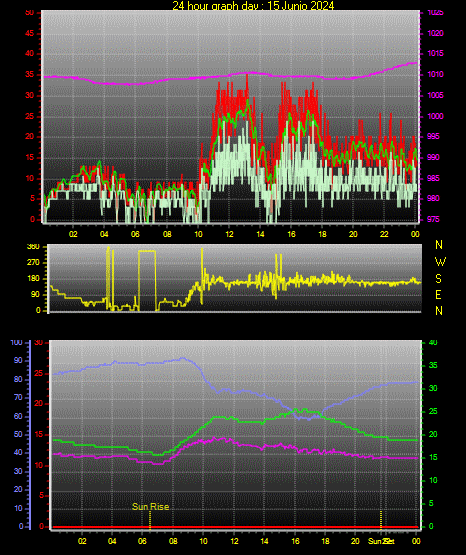
Task: Click the '14' hour label under the bottom chart
Action: (x=264, y=541)
